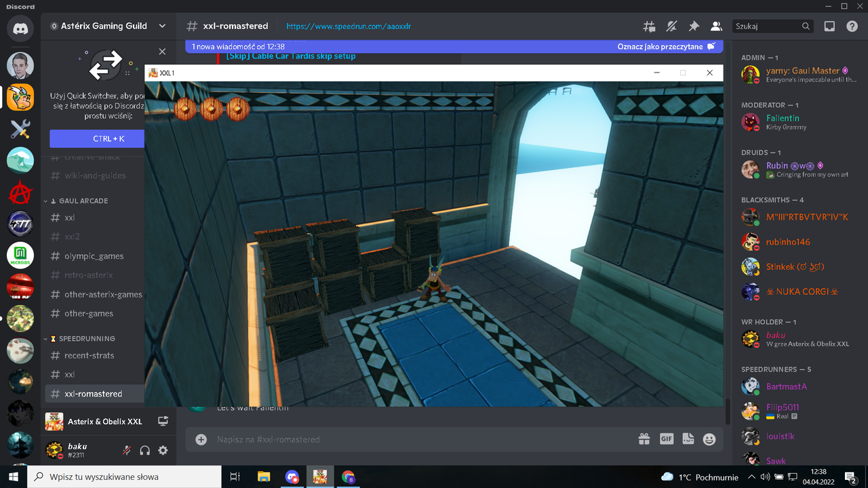Click the Windows taskbar search box
Viewport: 868px width, 488px height.
(x=124, y=476)
